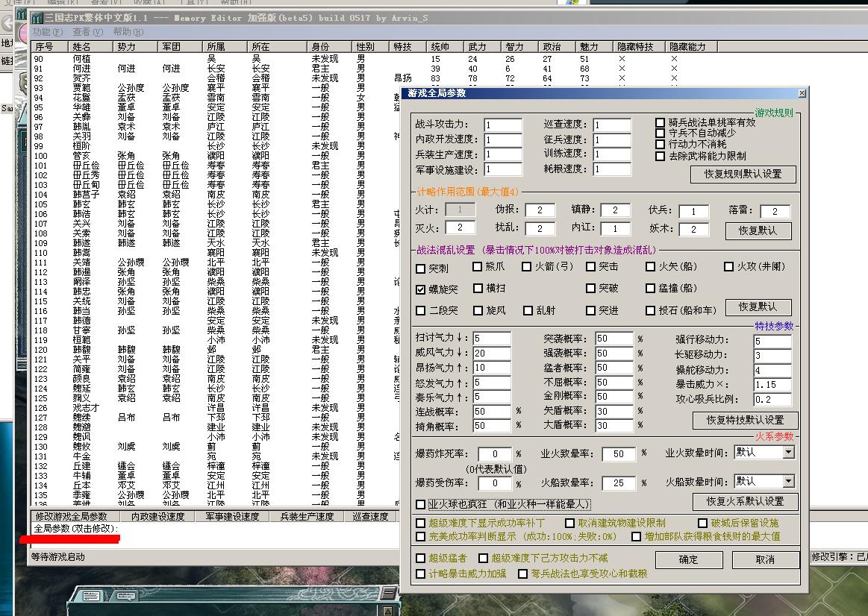
Task: Open the 功能 menu
Action: pos(46,32)
